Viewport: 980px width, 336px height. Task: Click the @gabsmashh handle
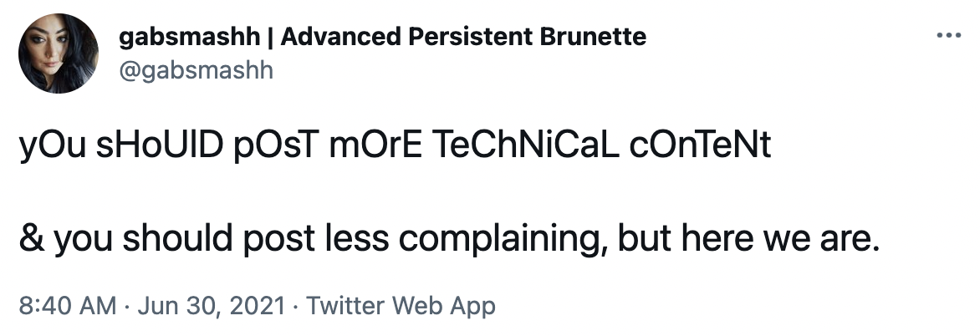coord(196,70)
